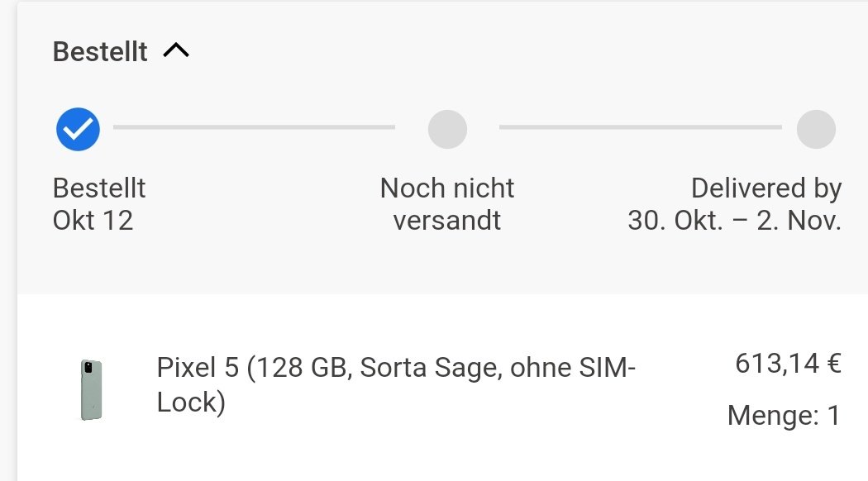
Task: Click the Bestellt label under the checkmark
Action: (99, 188)
